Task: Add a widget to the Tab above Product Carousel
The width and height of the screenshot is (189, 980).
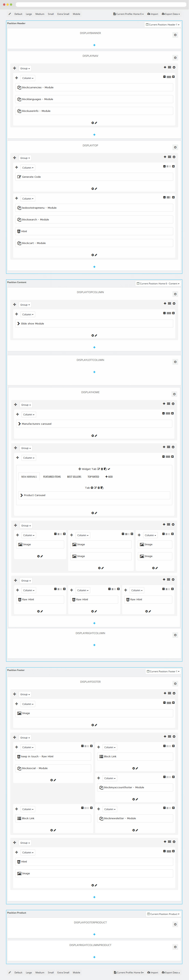Action: 92,487
